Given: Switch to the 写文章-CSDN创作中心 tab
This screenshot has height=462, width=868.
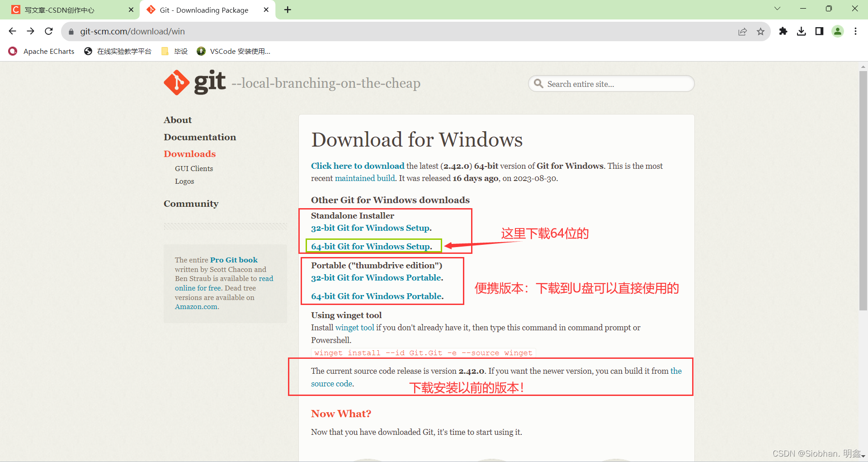Looking at the screenshot, I should tap(70, 10).
